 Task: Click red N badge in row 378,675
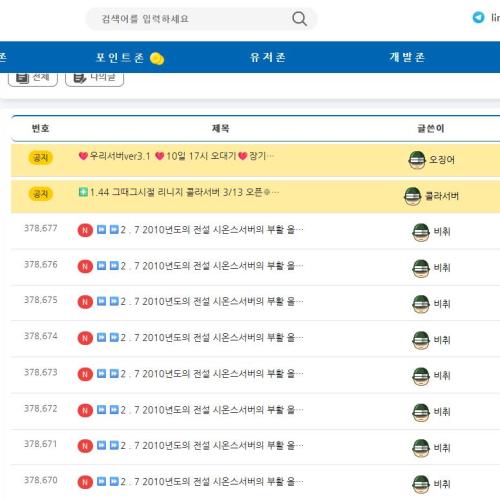tap(85, 302)
